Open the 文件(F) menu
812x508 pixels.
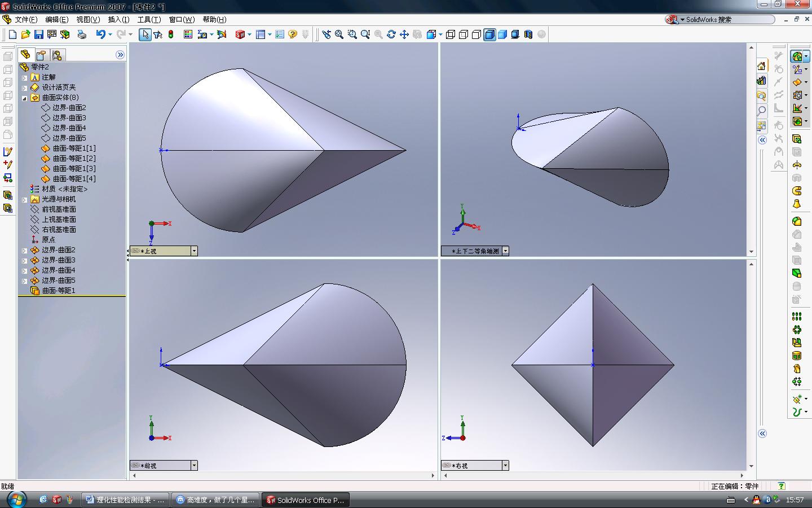(26, 20)
